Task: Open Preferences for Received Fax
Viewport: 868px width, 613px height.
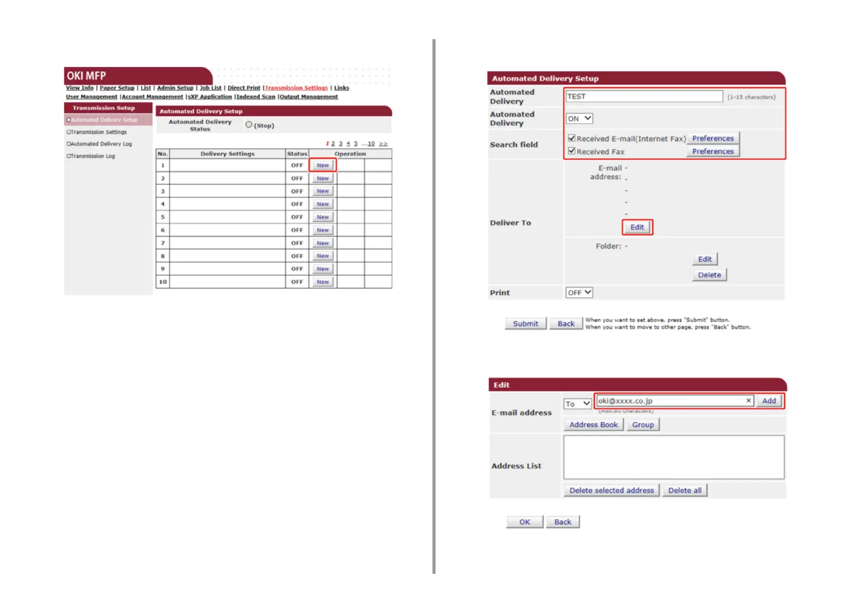Action: point(713,151)
